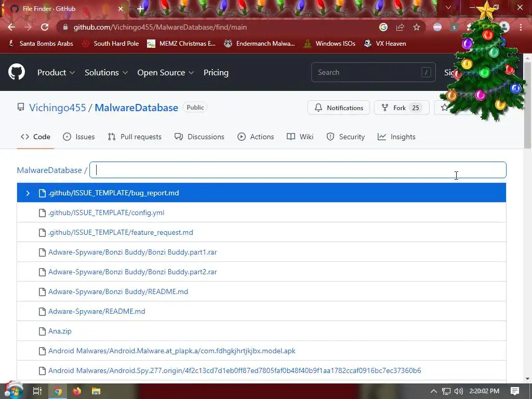Screen dimensions: 532x399
Task: Open Task View on taskbar
Action: [x=37, y=391]
